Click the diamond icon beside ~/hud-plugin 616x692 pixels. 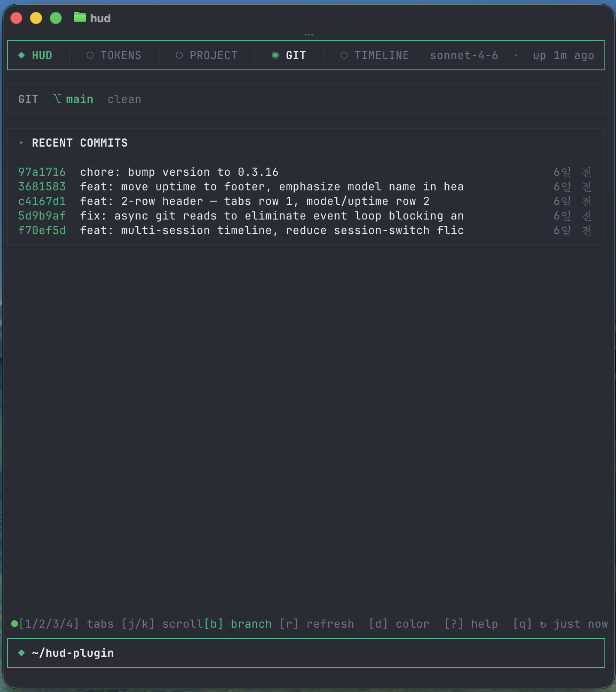tap(21, 653)
